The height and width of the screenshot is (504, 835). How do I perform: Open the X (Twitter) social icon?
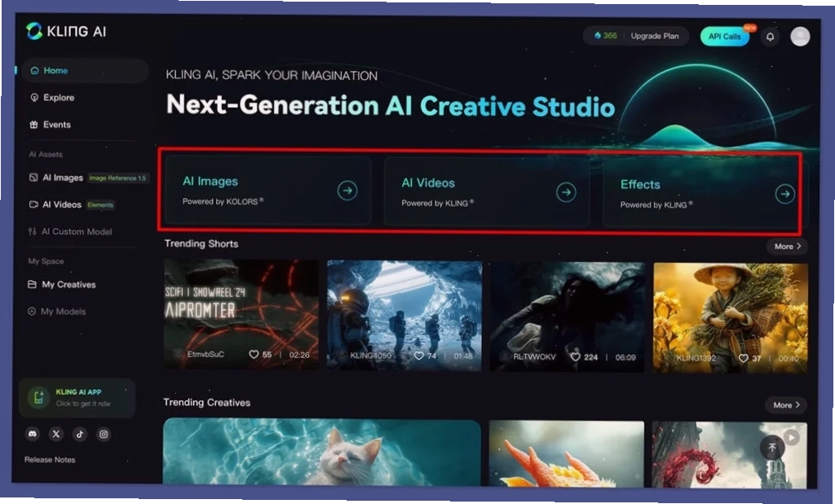tap(56, 434)
